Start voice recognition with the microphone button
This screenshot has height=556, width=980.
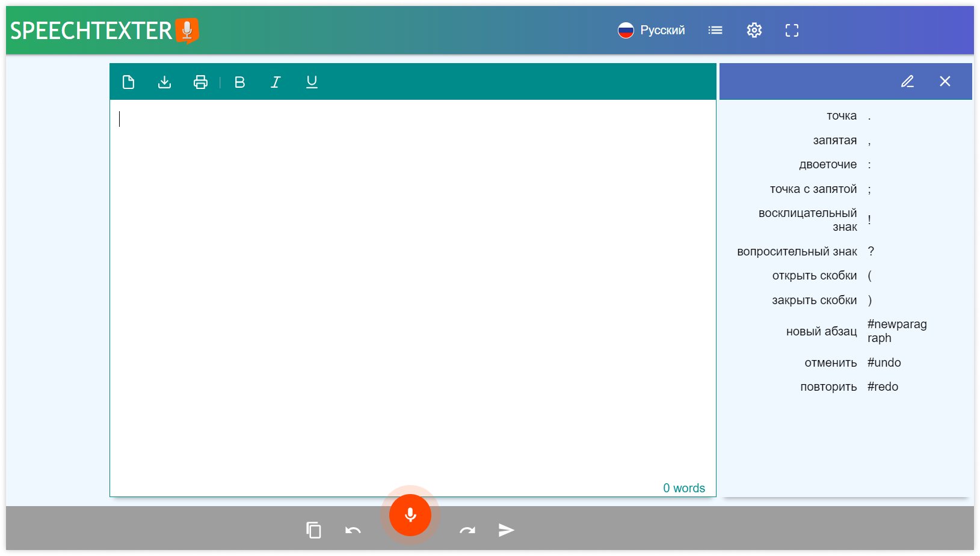click(410, 515)
